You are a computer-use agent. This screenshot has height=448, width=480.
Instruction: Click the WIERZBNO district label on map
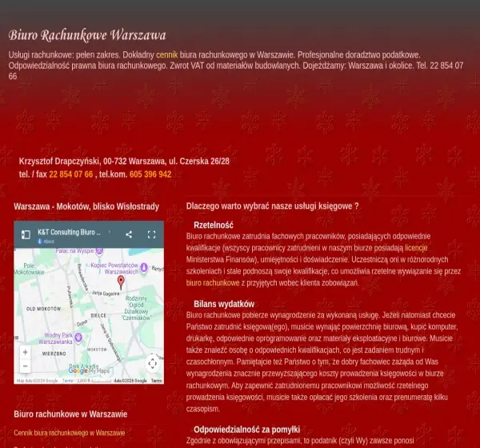tap(54, 354)
